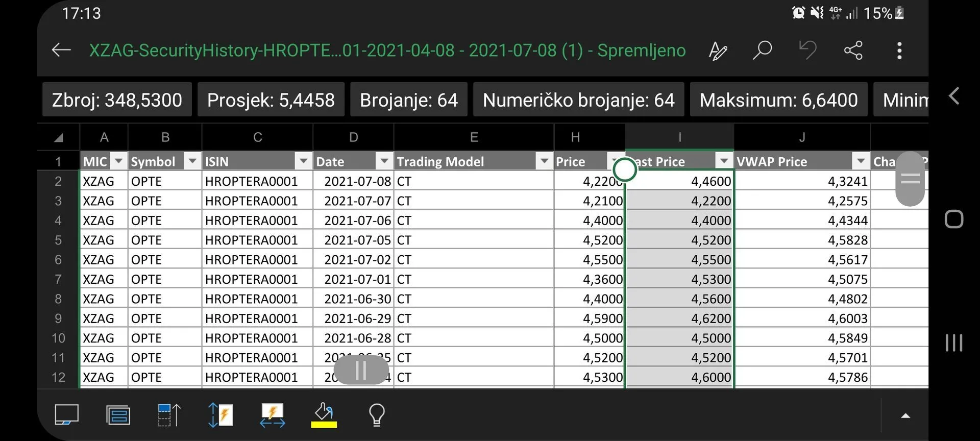Tap the Select All corner triangle
980x441 pixels.
[59, 137]
